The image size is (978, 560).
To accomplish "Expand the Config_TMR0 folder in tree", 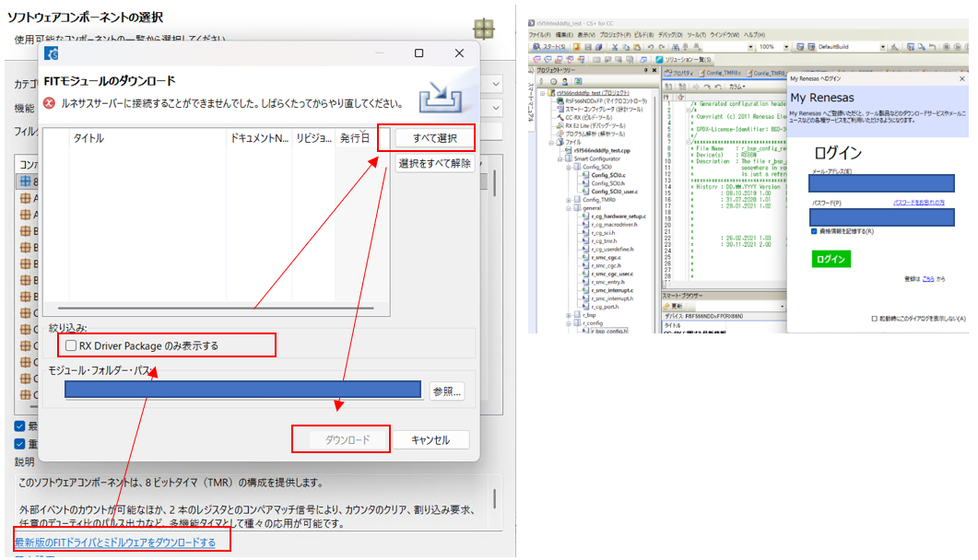I will pyautogui.click(x=569, y=200).
